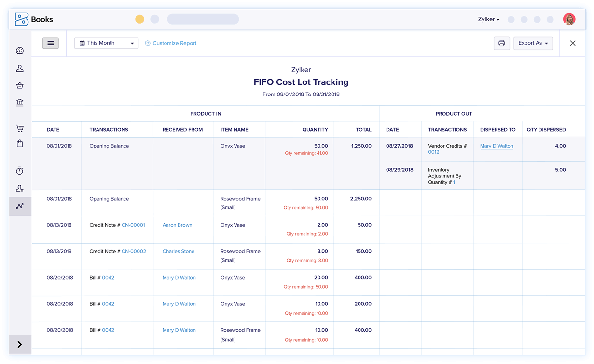The width and height of the screenshot is (594, 364).
Task: Toggle the hamburger menu button
Action: [51, 43]
